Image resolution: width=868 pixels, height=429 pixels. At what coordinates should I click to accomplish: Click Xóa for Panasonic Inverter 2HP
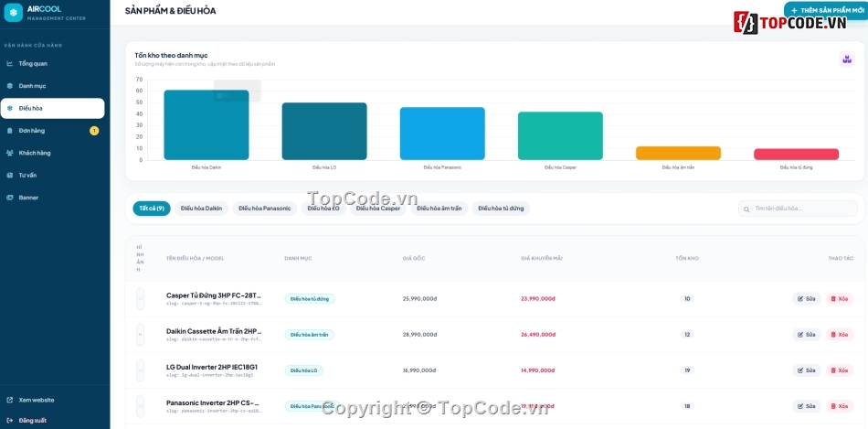[x=839, y=406]
